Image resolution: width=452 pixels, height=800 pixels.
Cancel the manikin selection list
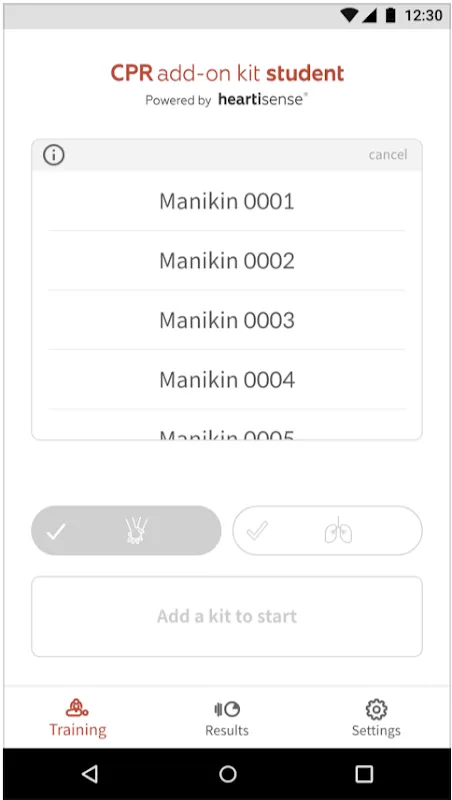point(388,155)
